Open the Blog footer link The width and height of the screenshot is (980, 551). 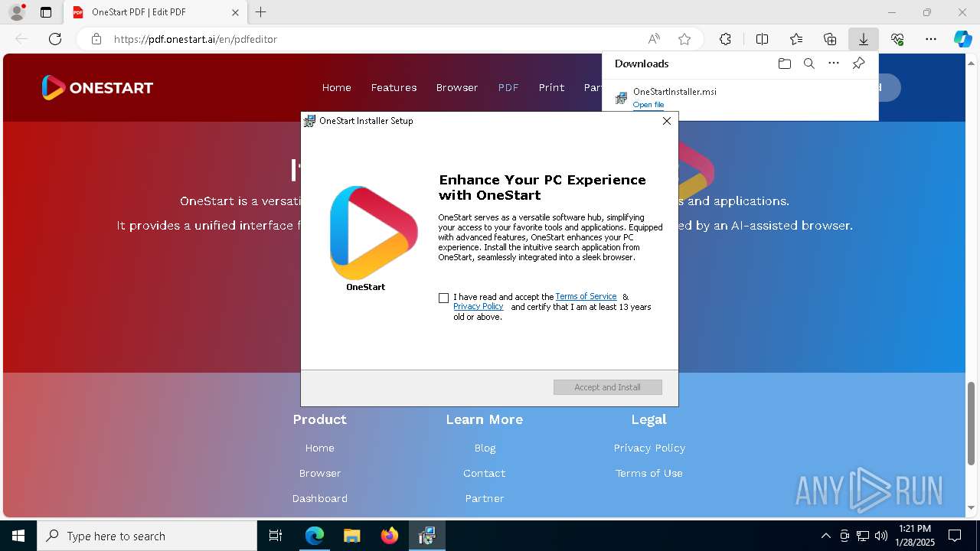(485, 448)
